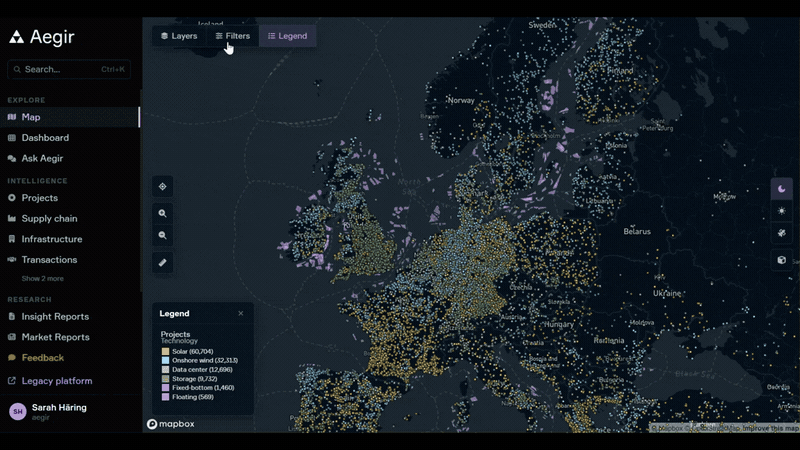
Task: Click the Storage legend swatch
Action: 165,379
